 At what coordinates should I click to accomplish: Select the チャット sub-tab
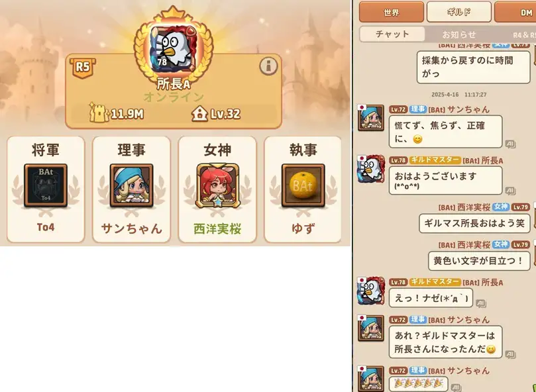click(x=392, y=34)
